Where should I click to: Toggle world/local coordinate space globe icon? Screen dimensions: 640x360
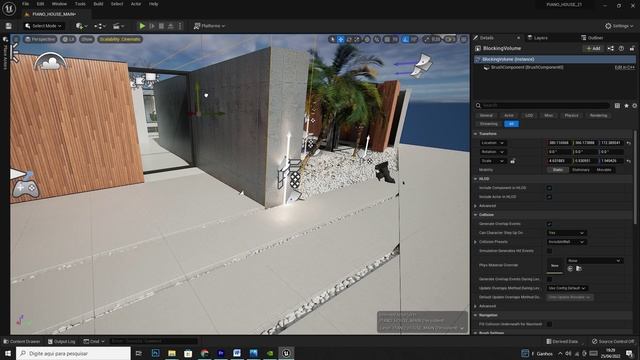pyautogui.click(x=367, y=39)
